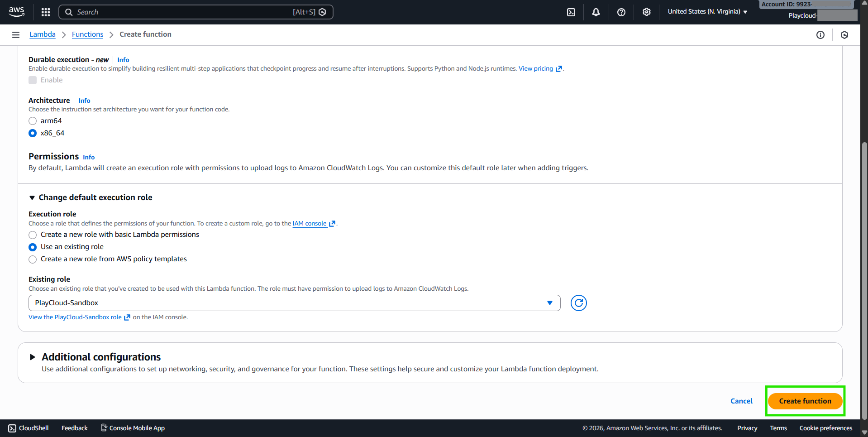
Task: Choose Create a new role from AWS policy templates
Action: (33, 259)
